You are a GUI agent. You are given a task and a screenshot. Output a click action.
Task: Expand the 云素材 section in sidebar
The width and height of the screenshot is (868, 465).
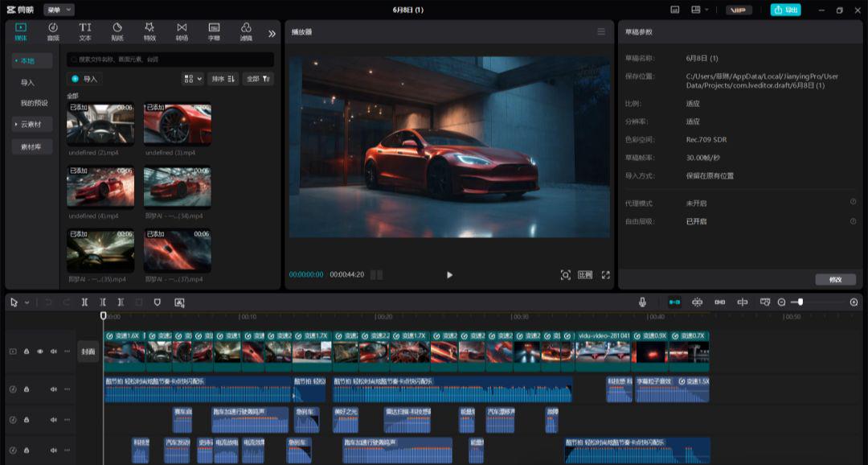point(31,124)
